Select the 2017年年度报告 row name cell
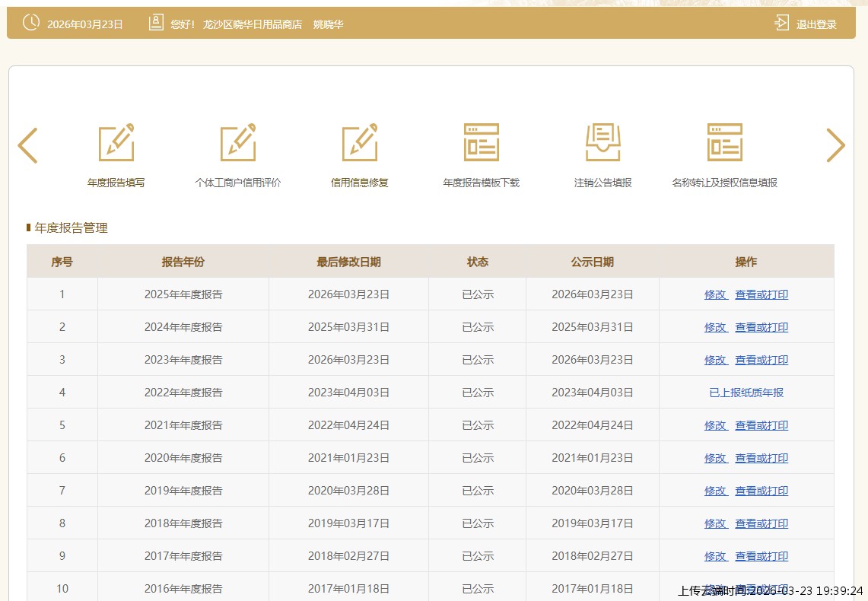The width and height of the screenshot is (868, 601). click(x=183, y=556)
